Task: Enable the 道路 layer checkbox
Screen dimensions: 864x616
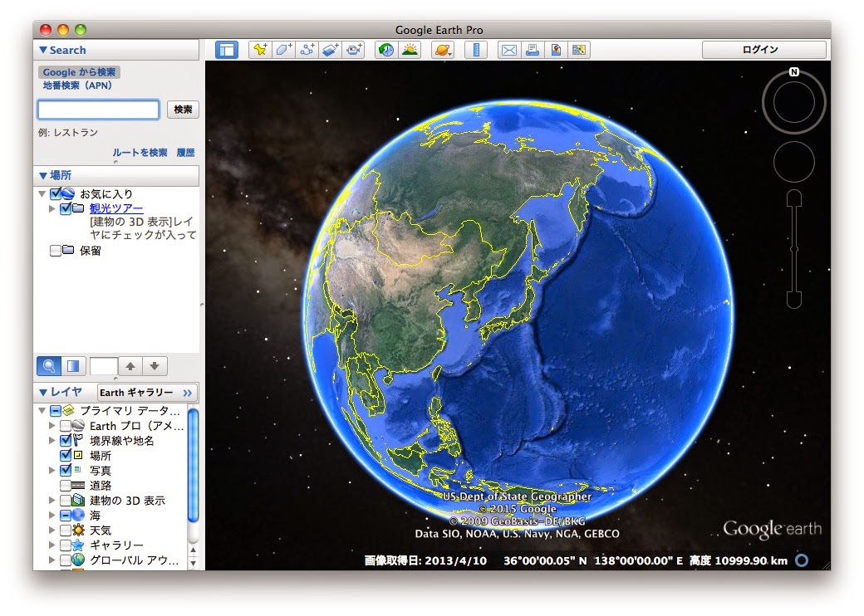Action: click(x=65, y=486)
